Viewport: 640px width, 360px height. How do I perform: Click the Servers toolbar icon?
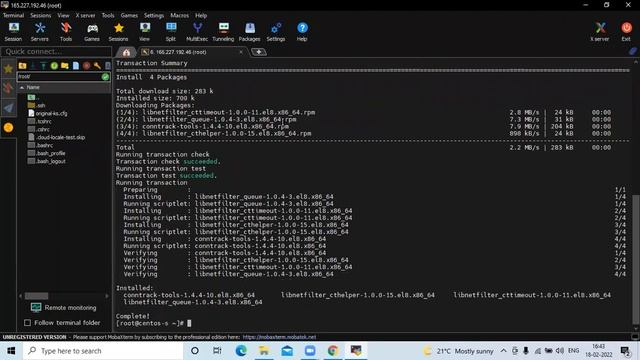coord(40,32)
